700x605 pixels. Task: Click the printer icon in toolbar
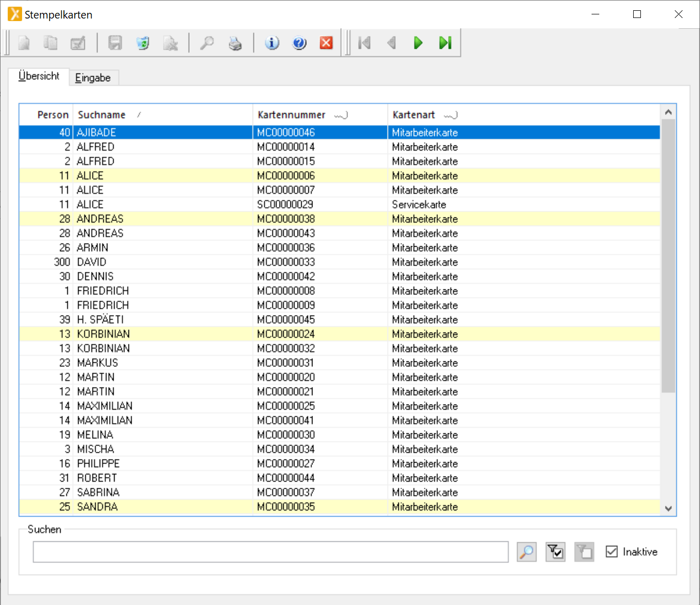235,44
